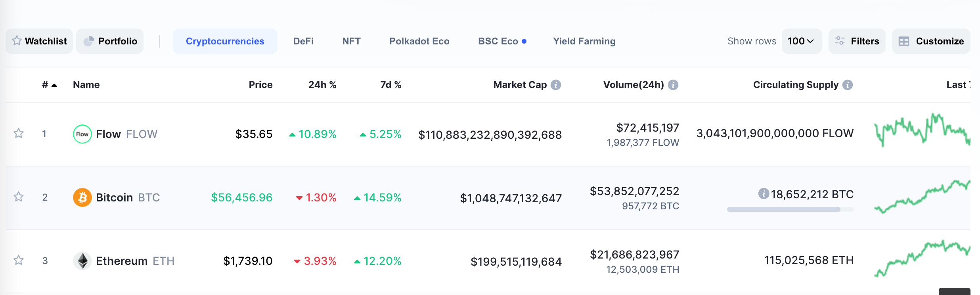Viewport: 980px width, 295px height.
Task: Click the Market Cap info icon
Action: tap(556, 85)
